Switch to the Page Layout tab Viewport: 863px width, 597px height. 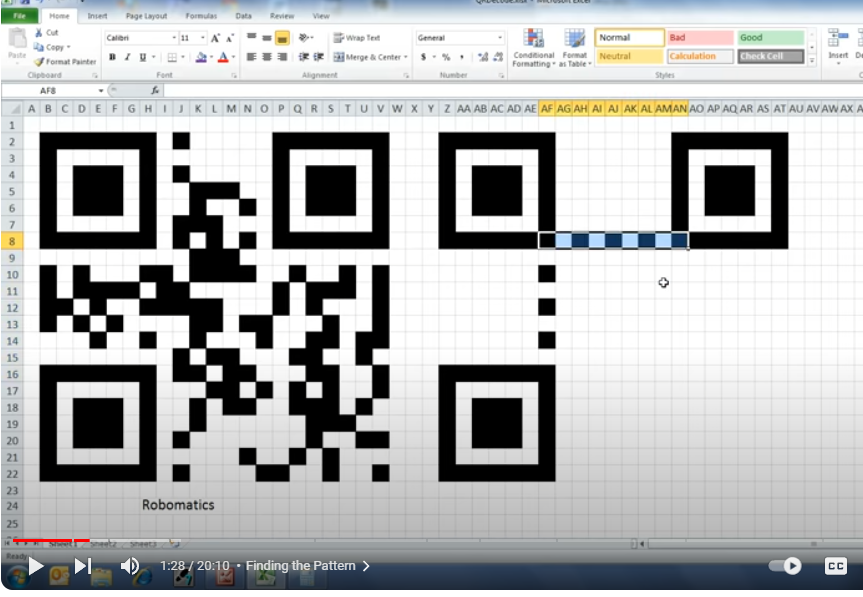click(x=146, y=16)
